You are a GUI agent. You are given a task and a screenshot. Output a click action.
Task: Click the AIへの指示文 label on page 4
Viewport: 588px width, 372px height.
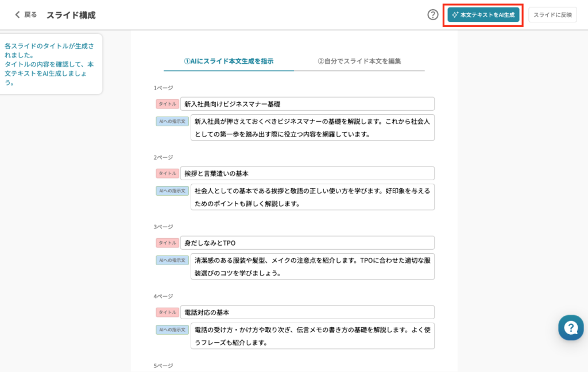click(x=172, y=330)
